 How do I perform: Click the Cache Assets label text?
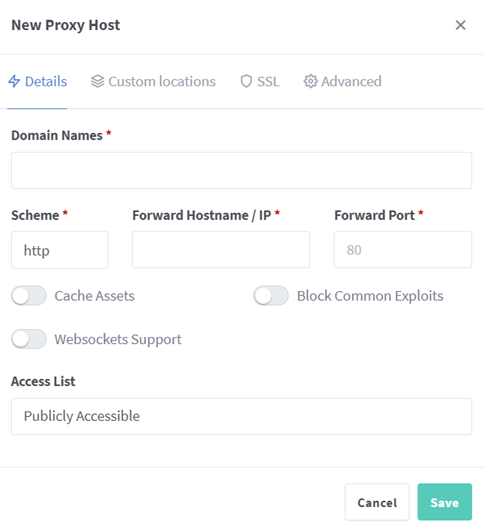point(95,296)
